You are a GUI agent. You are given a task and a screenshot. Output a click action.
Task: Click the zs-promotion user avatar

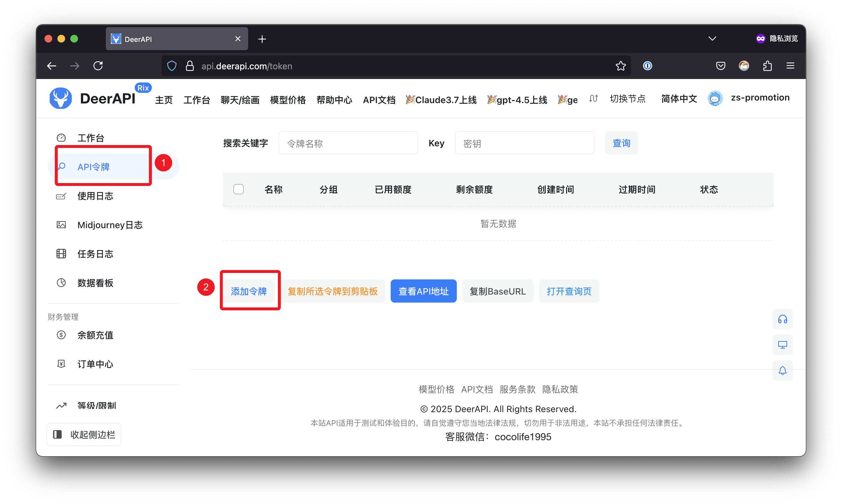click(715, 99)
